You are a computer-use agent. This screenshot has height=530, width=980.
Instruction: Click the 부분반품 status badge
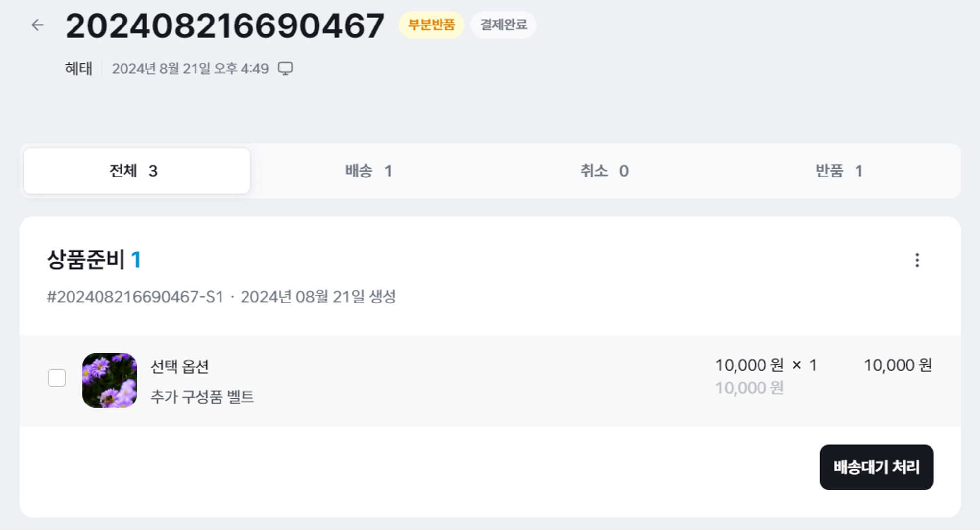[431, 25]
